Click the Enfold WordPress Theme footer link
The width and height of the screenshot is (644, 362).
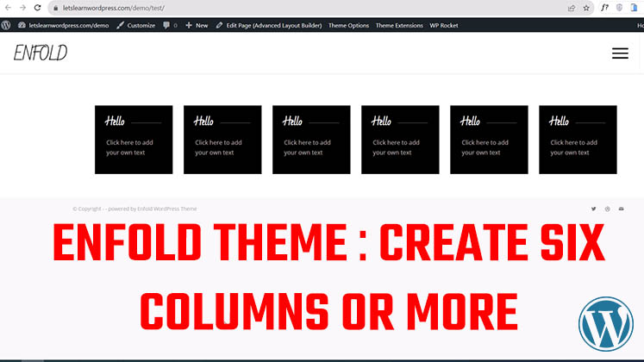(167, 209)
